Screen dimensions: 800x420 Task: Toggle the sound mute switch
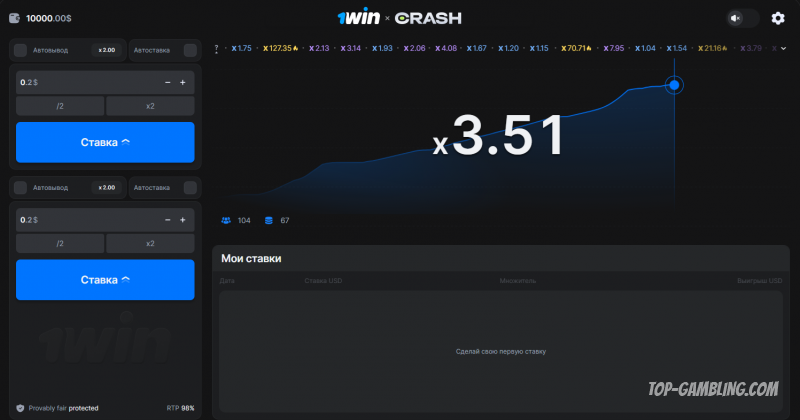tap(743, 18)
